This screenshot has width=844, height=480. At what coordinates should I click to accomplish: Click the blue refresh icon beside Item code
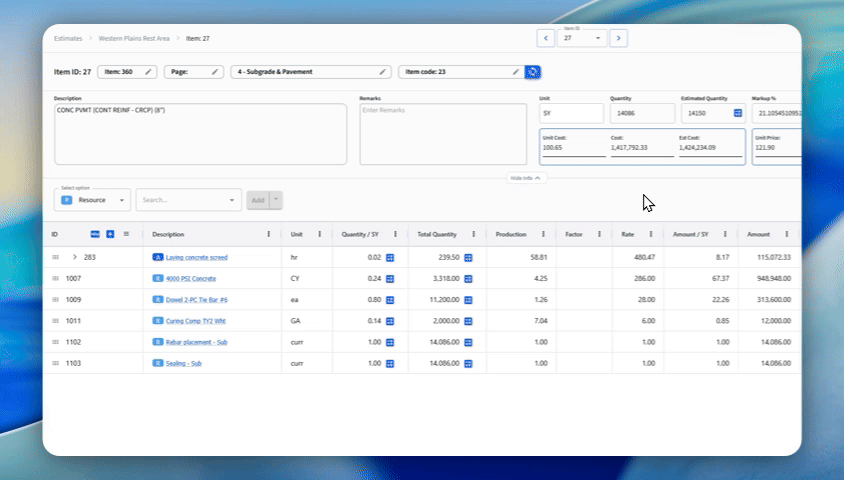tap(533, 72)
